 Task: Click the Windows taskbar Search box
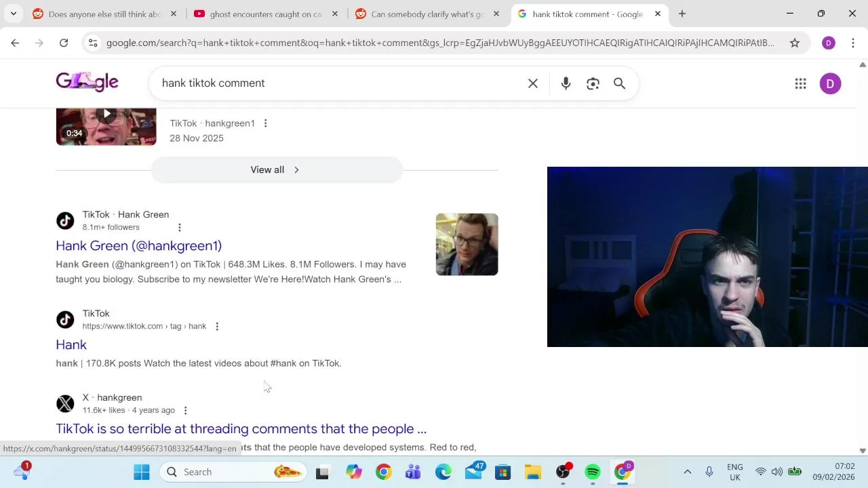tap(233, 472)
